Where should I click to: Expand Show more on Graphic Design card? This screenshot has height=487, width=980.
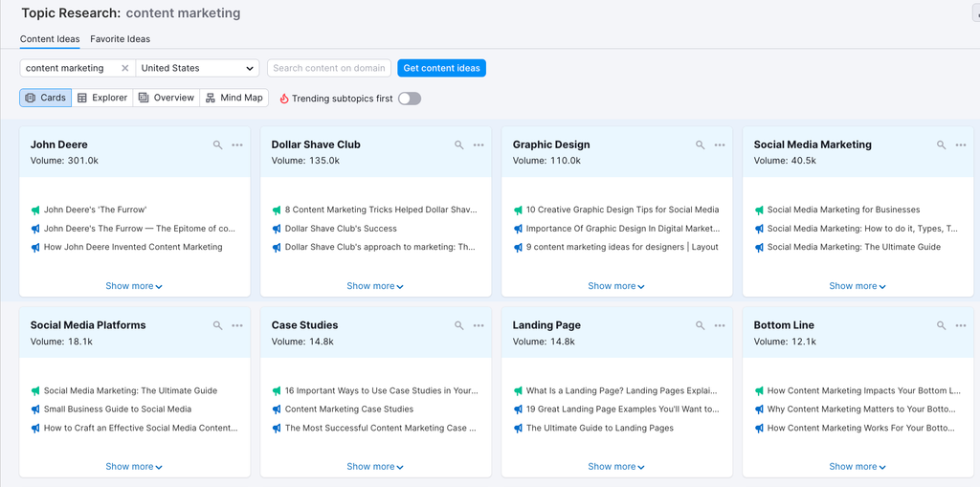pos(616,286)
